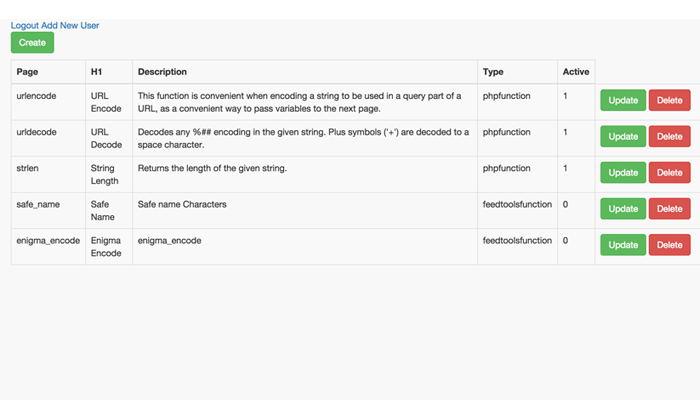
Task: Update the urldecode entry
Action: [x=623, y=136]
